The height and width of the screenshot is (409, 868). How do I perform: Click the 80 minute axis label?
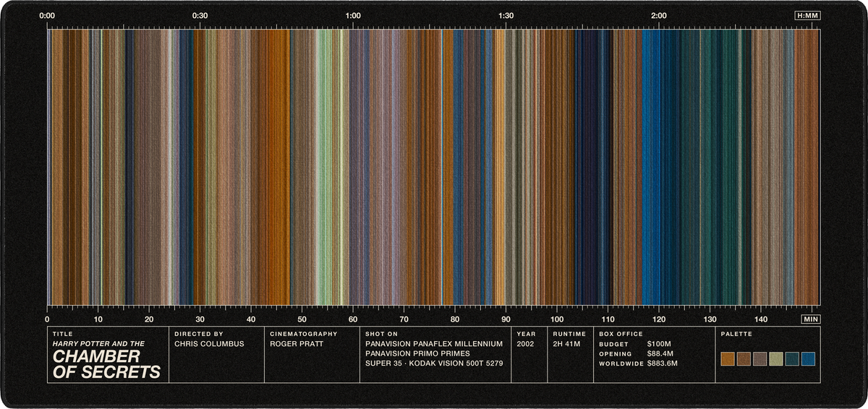[x=455, y=319]
